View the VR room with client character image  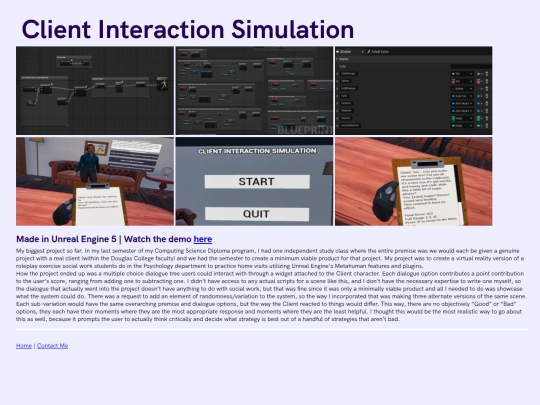coord(95,181)
